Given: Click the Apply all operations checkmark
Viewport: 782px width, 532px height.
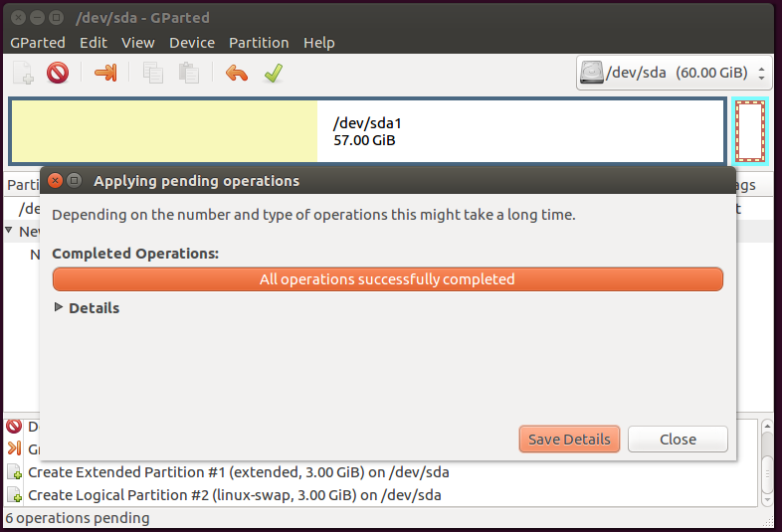Looking at the screenshot, I should click(x=274, y=73).
